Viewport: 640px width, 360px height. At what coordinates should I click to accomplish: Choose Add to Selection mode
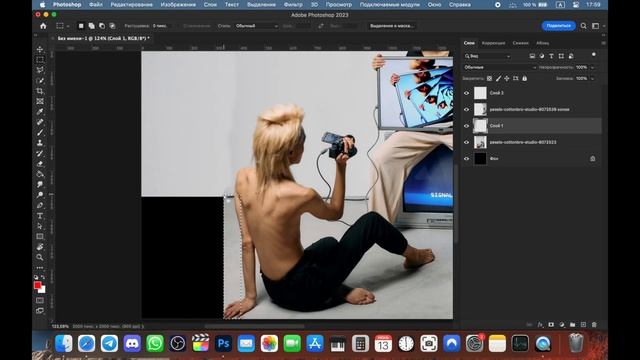click(x=91, y=26)
